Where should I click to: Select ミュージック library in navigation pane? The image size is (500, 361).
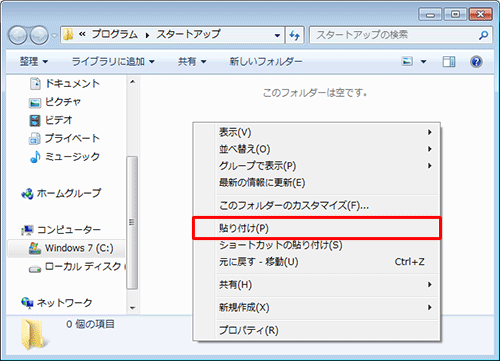tap(65, 157)
